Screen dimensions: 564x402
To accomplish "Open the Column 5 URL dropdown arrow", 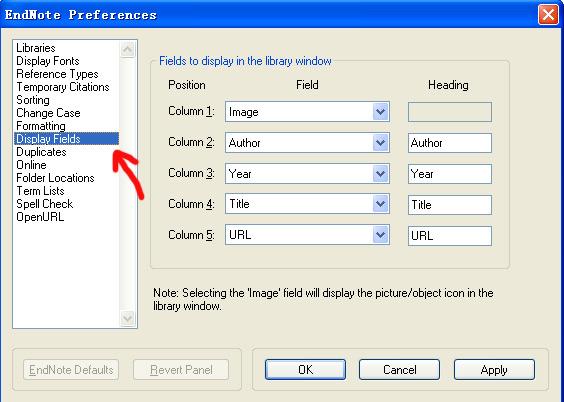I will (x=381, y=235).
